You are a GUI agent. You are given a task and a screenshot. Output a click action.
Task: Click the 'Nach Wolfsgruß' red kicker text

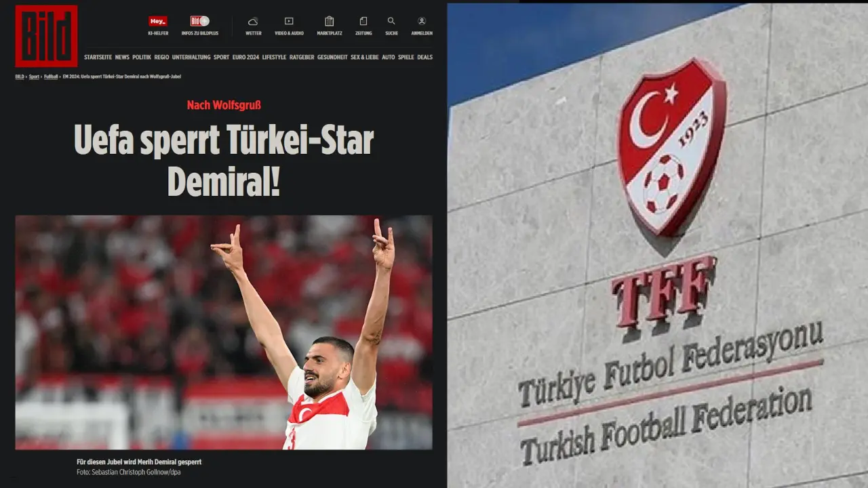pyautogui.click(x=224, y=105)
